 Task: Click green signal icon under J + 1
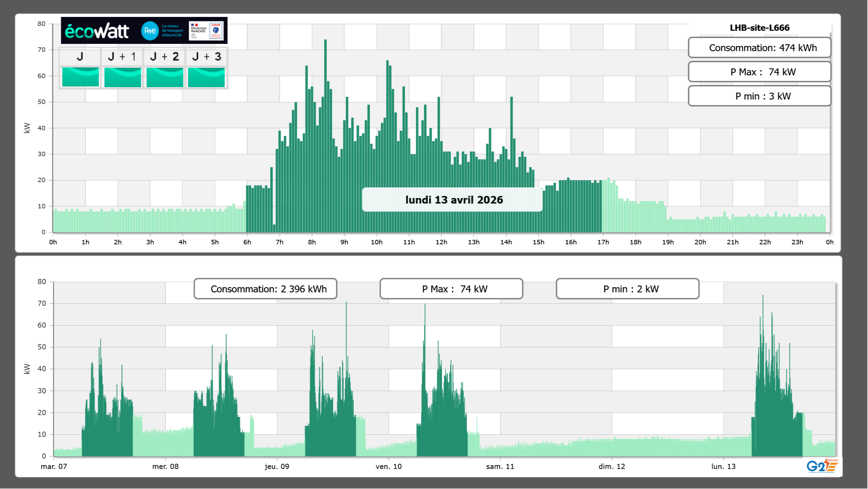(122, 77)
